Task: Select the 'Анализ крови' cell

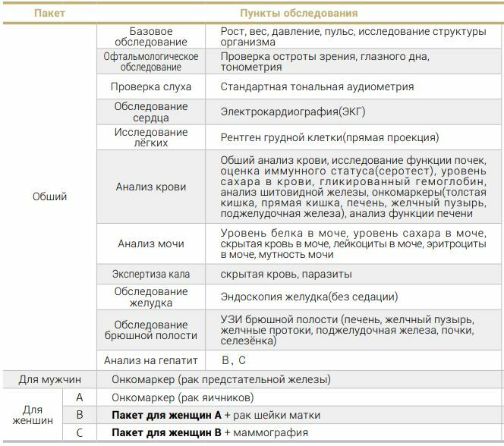Action: click(151, 187)
